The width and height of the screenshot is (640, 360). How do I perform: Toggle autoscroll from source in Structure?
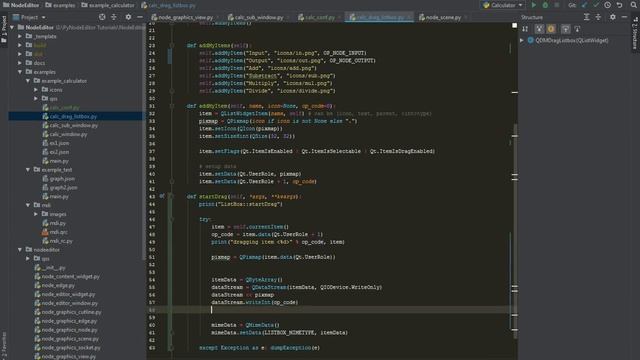click(x=577, y=29)
